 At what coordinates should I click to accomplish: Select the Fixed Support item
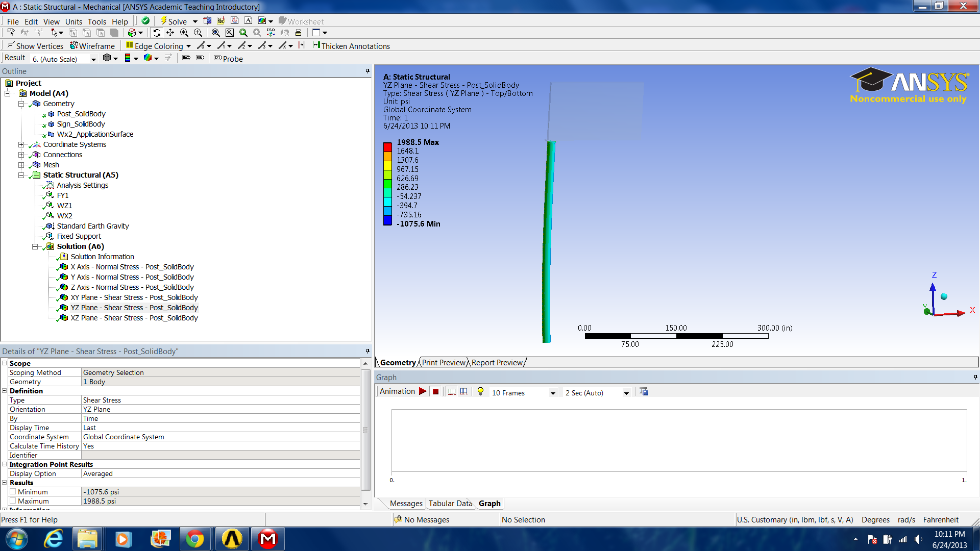click(x=79, y=236)
